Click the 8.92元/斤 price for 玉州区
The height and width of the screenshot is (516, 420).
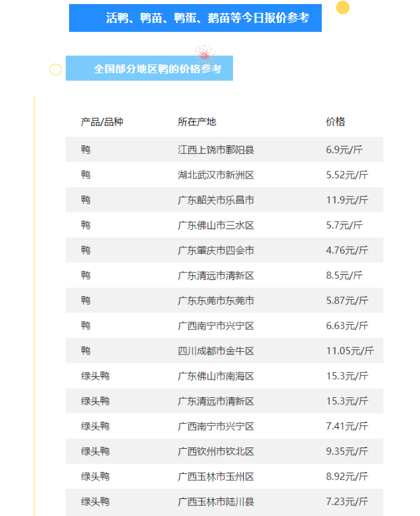347,477
